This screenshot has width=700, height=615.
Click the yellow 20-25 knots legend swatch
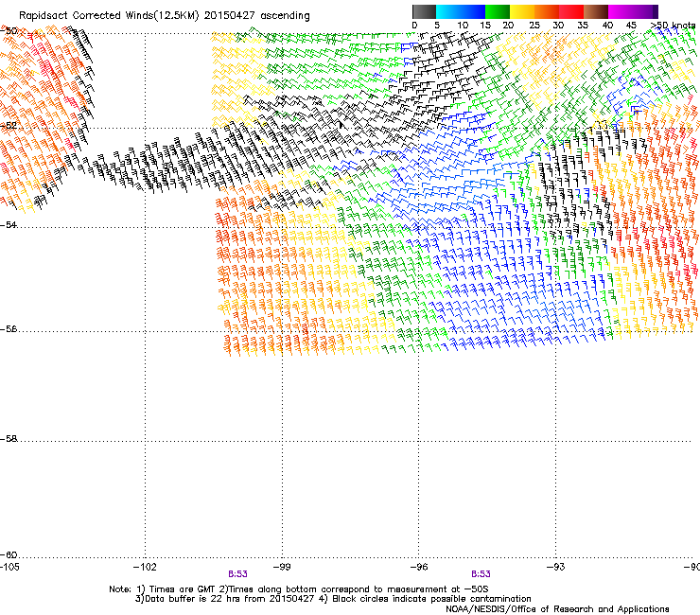point(522,11)
